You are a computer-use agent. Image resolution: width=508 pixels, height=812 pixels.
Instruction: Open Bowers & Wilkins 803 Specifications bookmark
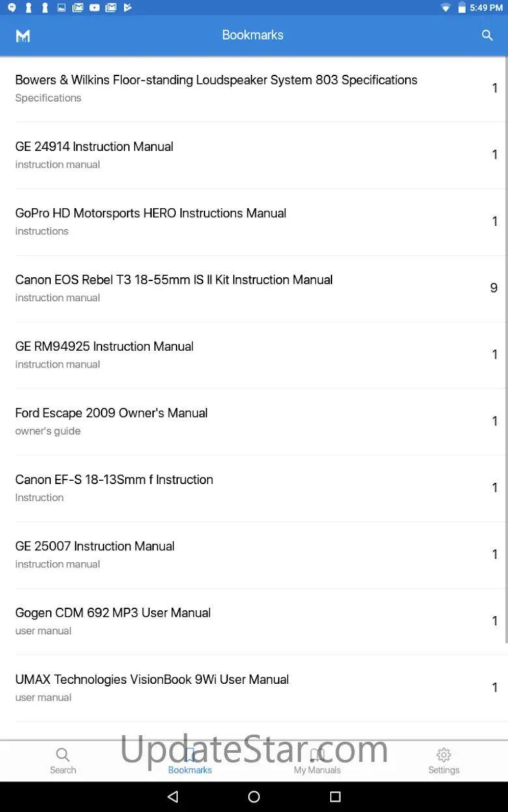click(216, 88)
